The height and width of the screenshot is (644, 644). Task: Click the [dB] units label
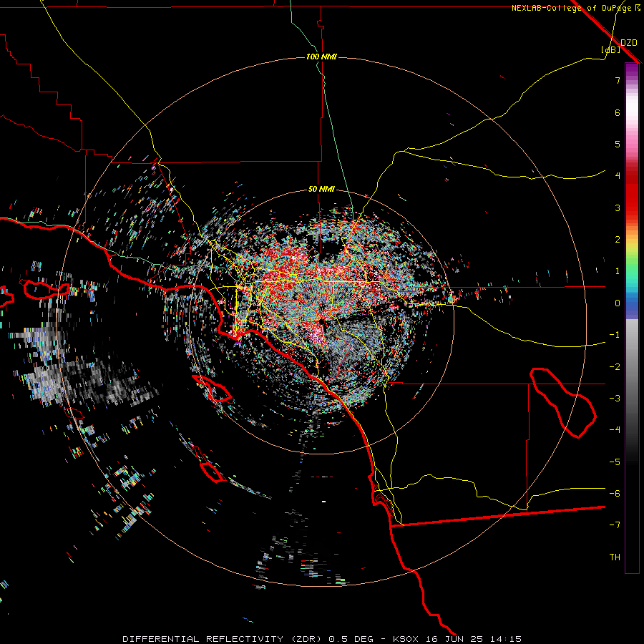tap(611, 49)
